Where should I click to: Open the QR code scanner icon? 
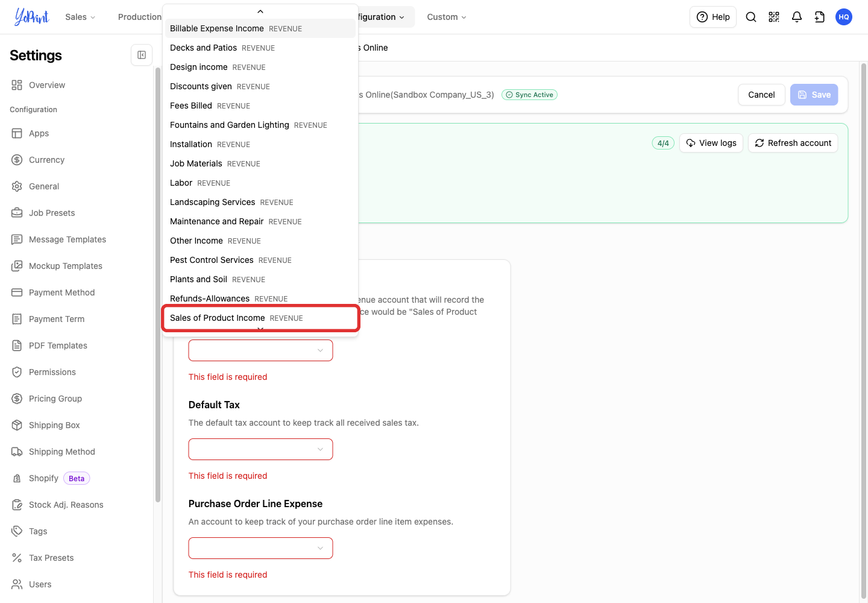pos(774,17)
